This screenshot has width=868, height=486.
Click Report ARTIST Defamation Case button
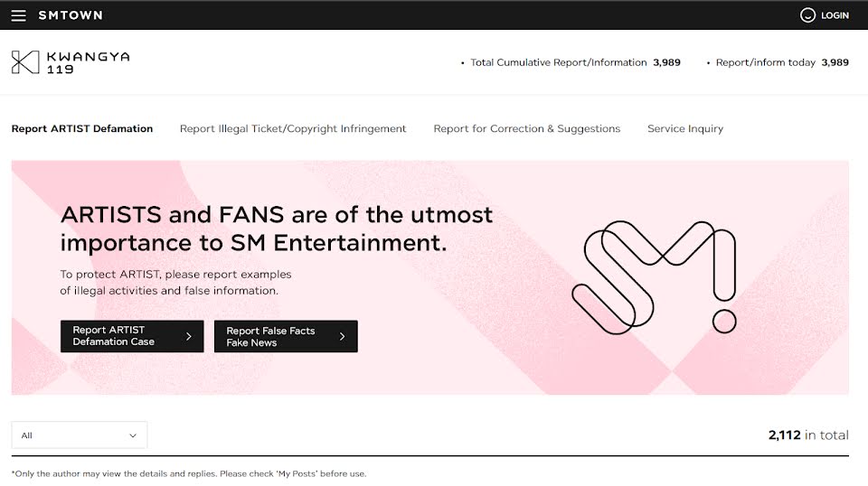pos(132,336)
